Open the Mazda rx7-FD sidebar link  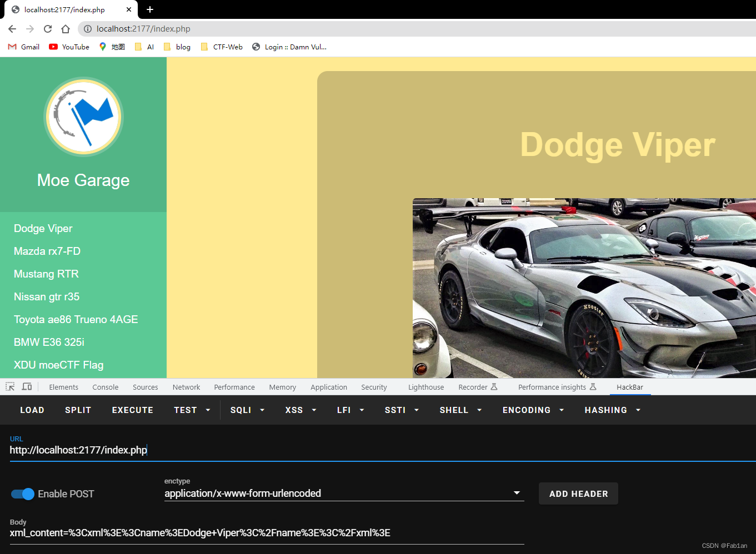tap(47, 251)
